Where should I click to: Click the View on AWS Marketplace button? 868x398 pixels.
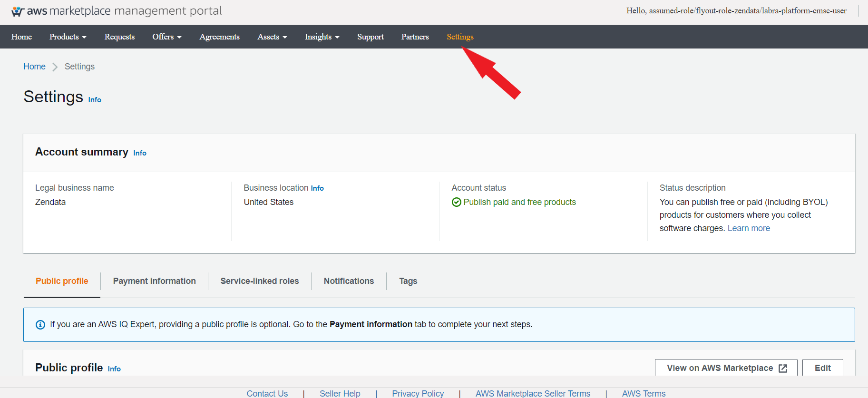click(x=726, y=368)
